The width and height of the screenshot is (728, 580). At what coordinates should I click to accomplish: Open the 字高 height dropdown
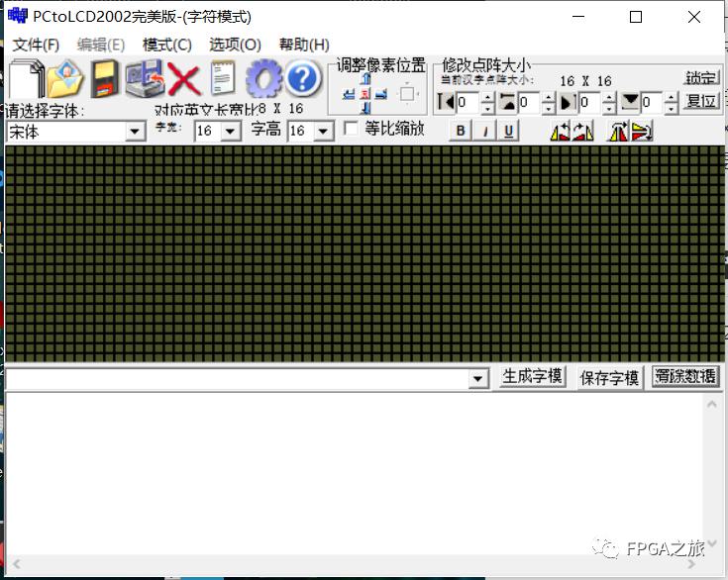click(x=324, y=132)
